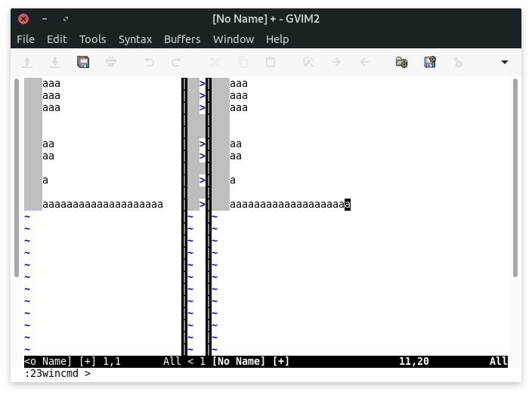This screenshot has width=532, height=395.
Task: Click the ':23wincmd >' command line
Action: point(57,374)
